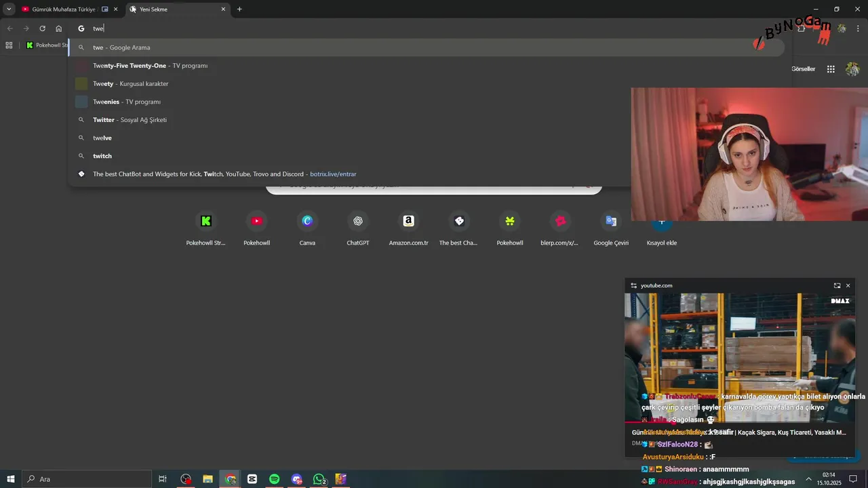Open File Explorer from the taskbar
The height and width of the screenshot is (488, 868).
click(208, 479)
